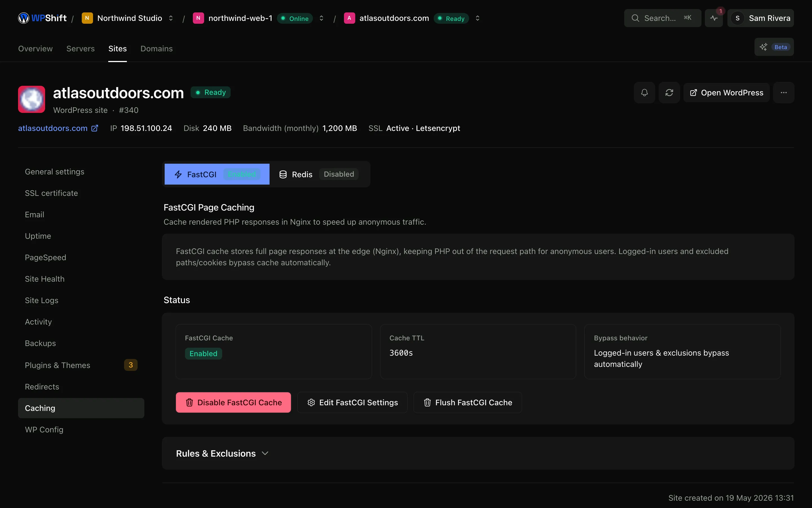Click the Disk value 240 MB
The height and width of the screenshot is (508, 812).
pos(217,128)
